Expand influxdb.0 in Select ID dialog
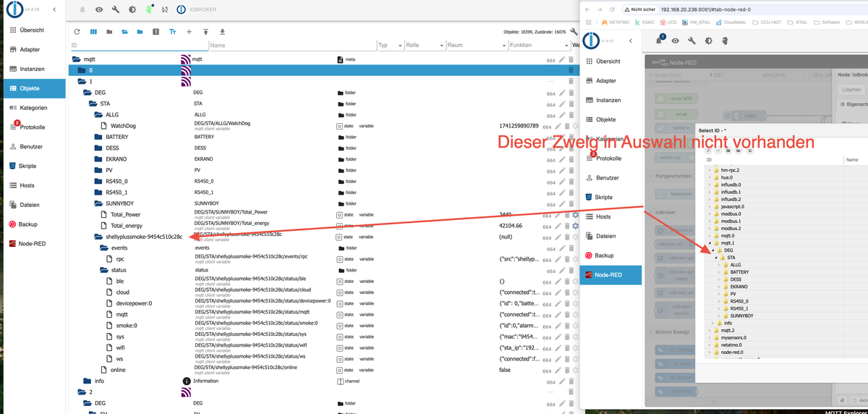Viewport: 868px width, 414px height. click(710, 185)
